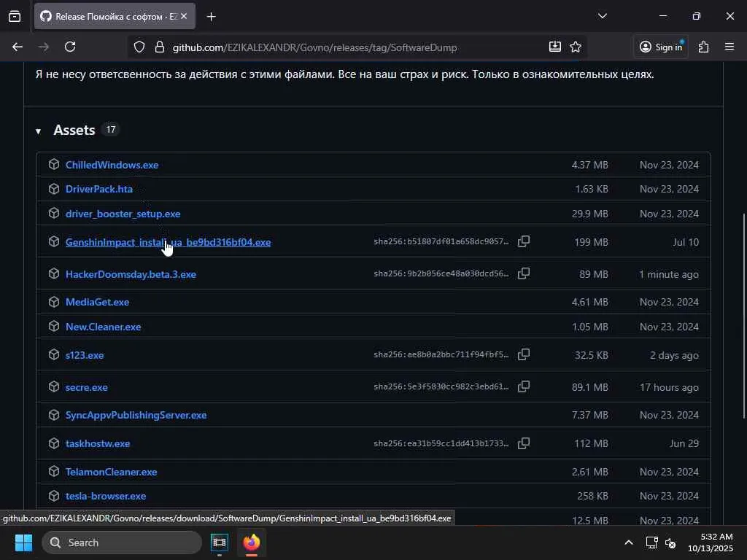Image resolution: width=747 pixels, height=560 pixels.
Task: Open the clock and date 5:32 AM
Action: coord(711,542)
